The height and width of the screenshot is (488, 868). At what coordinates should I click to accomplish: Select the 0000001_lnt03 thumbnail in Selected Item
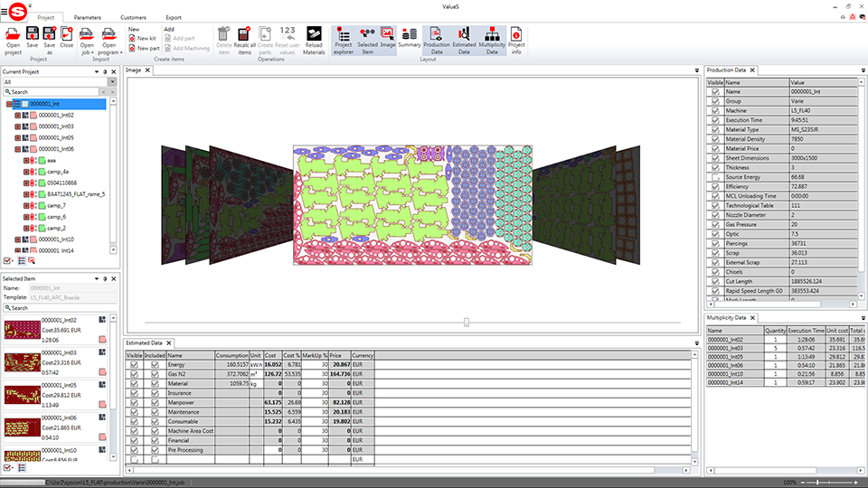(x=24, y=363)
